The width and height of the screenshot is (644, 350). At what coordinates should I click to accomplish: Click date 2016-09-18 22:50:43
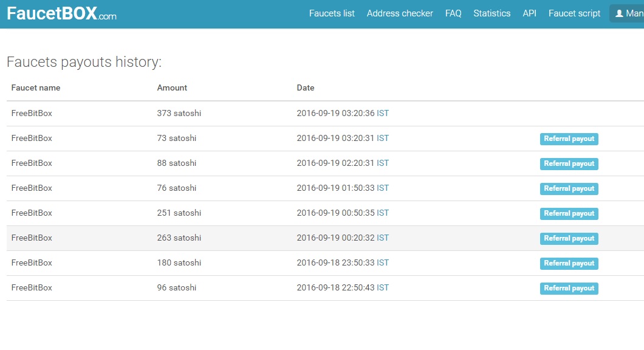tap(335, 288)
